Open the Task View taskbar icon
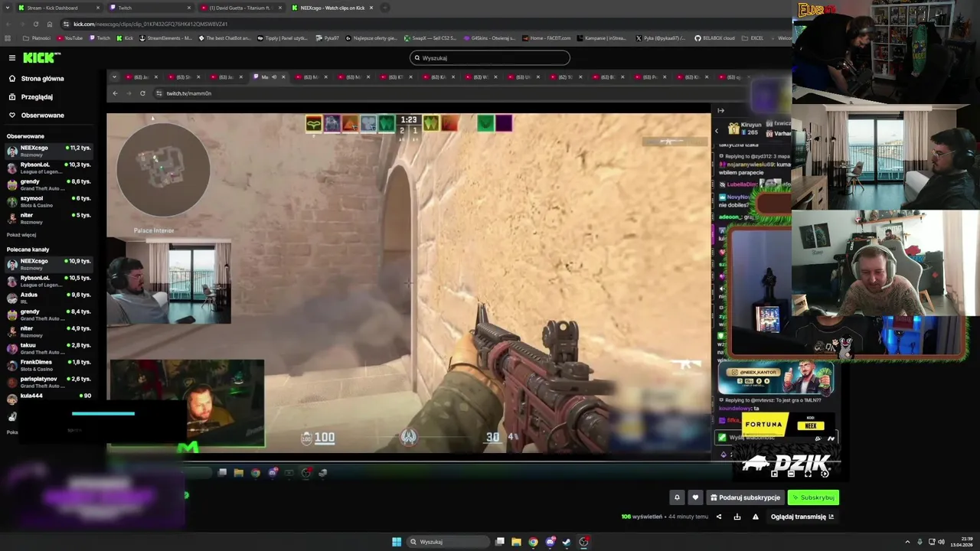 (x=499, y=542)
